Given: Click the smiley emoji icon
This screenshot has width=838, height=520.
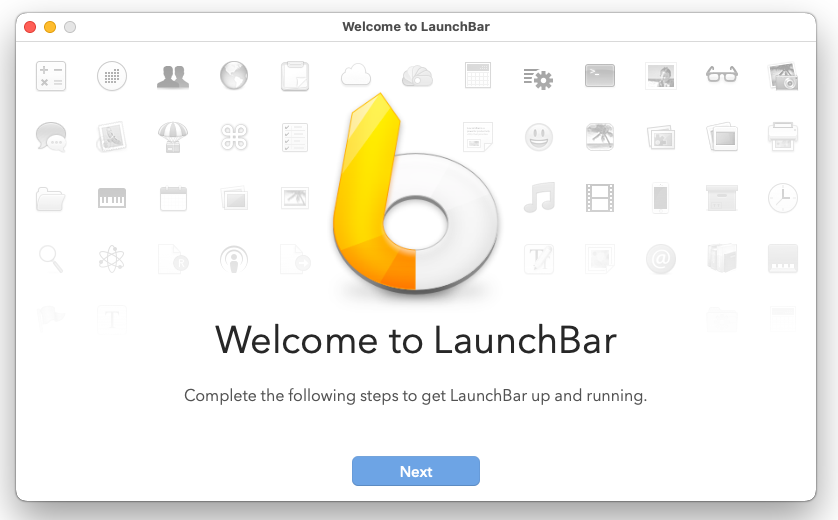Looking at the screenshot, I should (539, 137).
